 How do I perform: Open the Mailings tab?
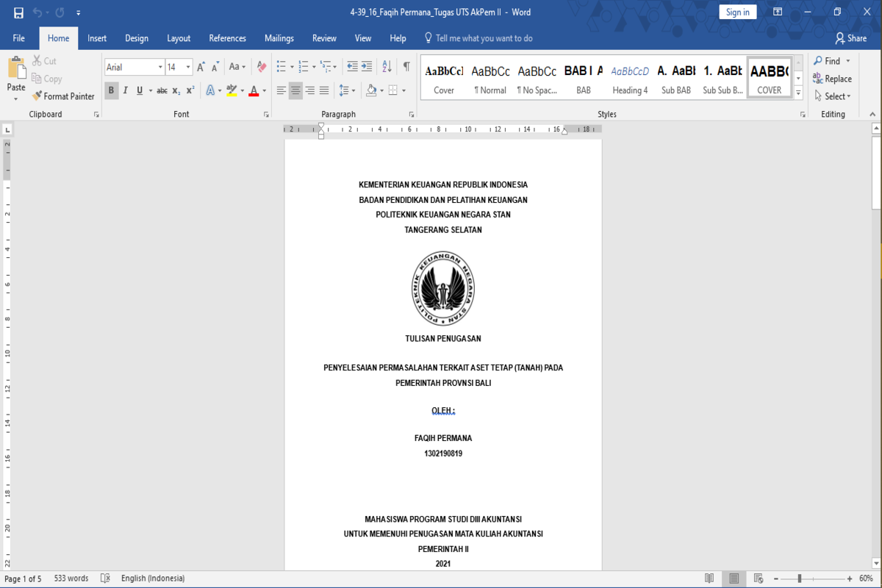[x=279, y=38]
